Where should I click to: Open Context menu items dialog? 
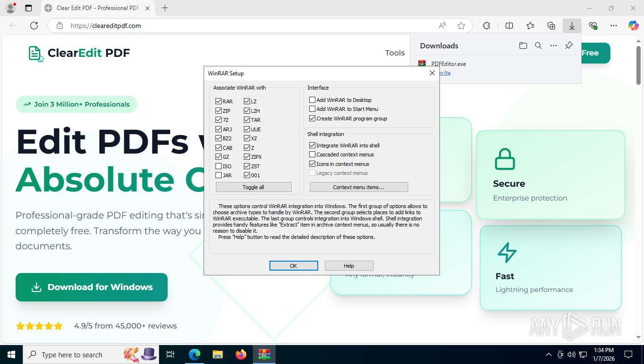click(x=358, y=187)
